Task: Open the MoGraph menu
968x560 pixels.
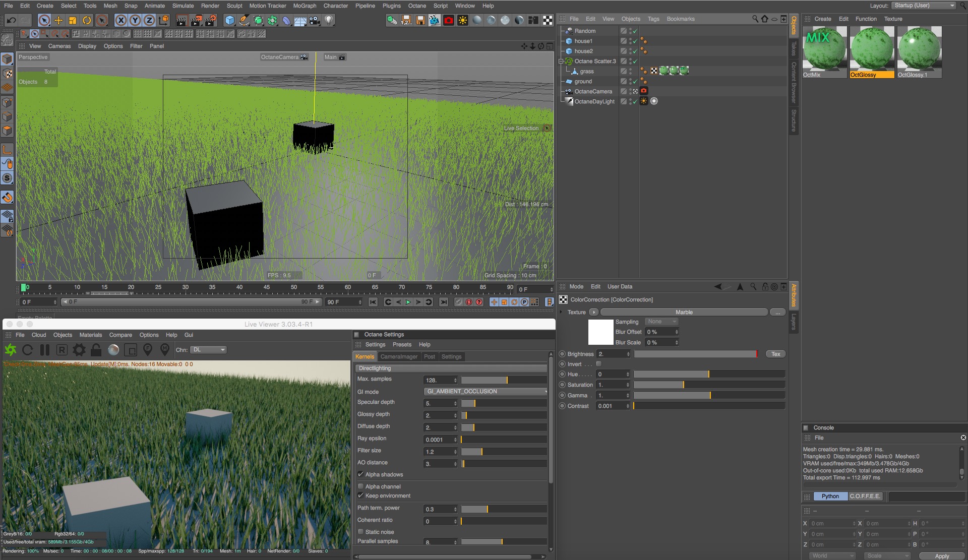Action: [x=305, y=6]
